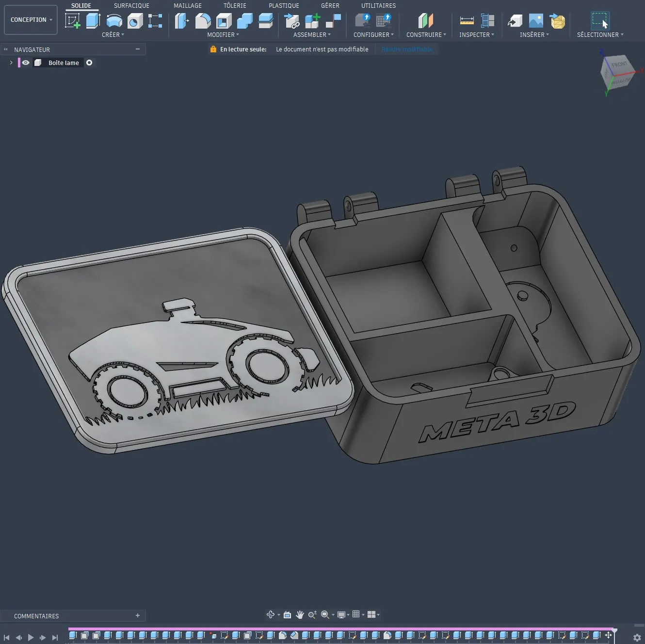Click the read-only lock icon
Viewport: 645px width, 644px height.
[x=213, y=49]
